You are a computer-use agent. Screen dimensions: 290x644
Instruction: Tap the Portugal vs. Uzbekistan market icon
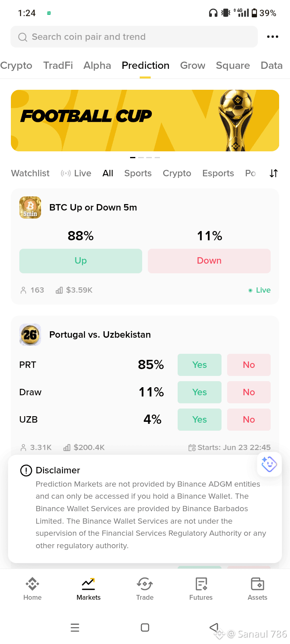tap(30, 334)
